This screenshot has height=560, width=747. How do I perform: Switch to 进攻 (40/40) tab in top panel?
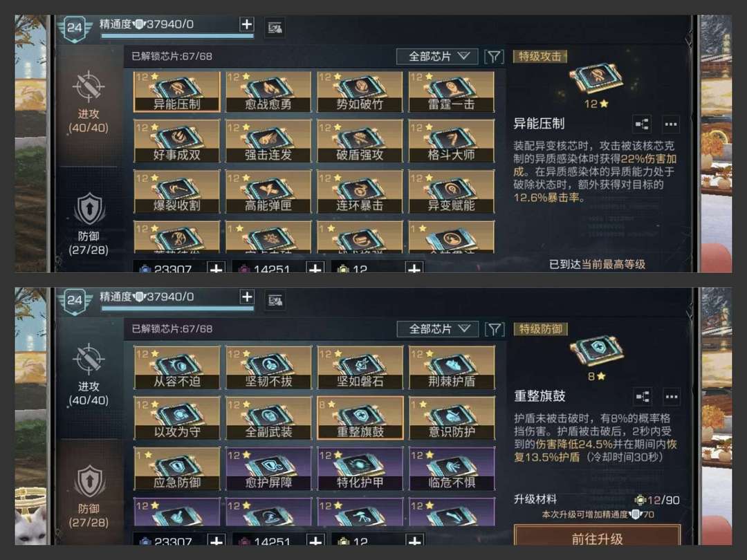(x=88, y=103)
